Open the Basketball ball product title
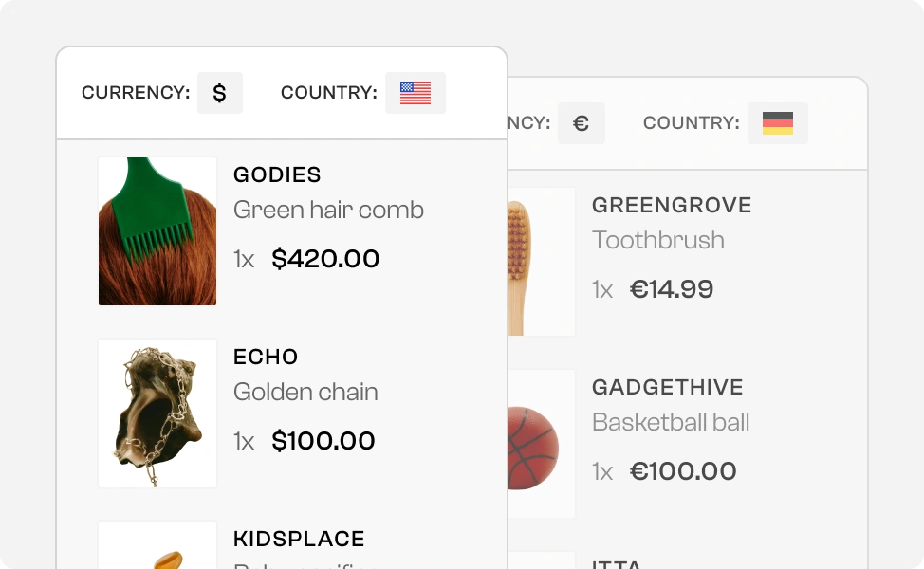 [671, 422]
